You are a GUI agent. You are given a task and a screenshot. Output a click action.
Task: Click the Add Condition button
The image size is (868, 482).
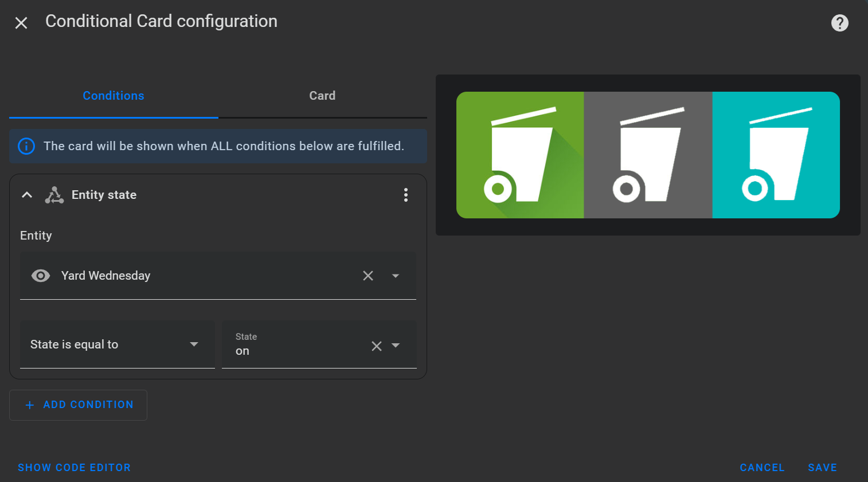pos(78,405)
